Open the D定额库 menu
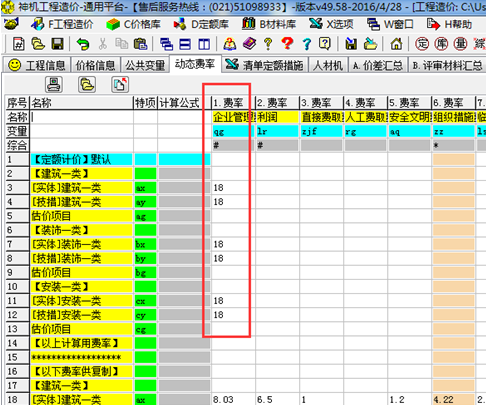Screen dimensions: 486x405 tap(201, 24)
